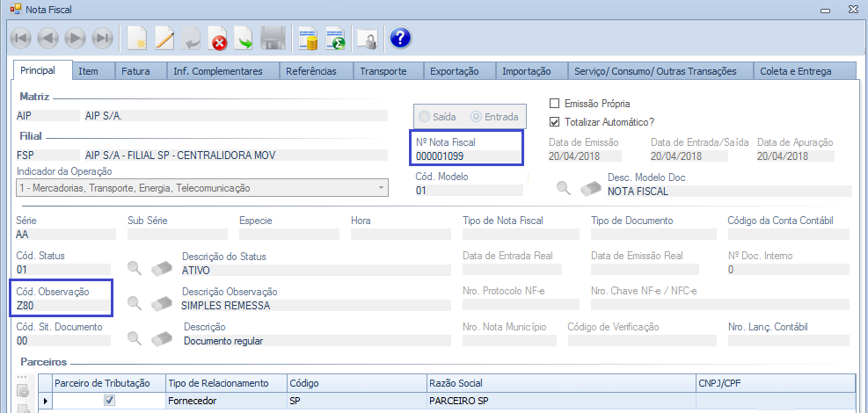Click the edit pencil icon in toolbar
Viewport: 868px width, 413px height.
(x=164, y=39)
